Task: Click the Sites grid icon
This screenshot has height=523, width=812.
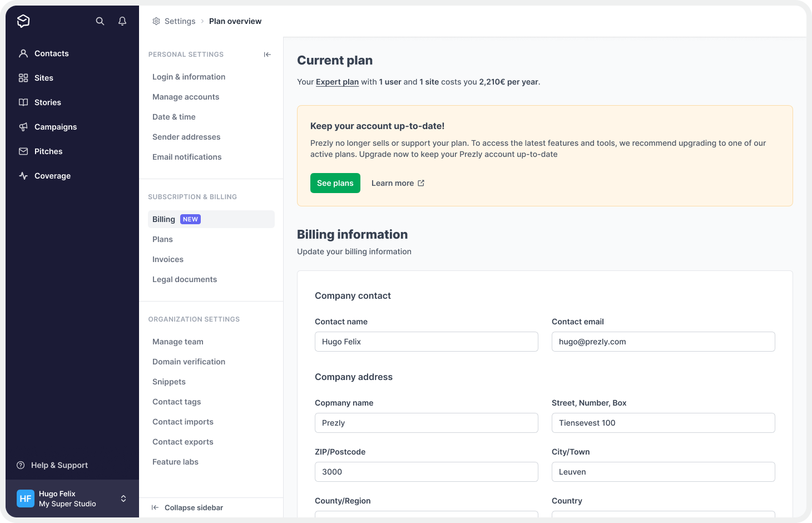Action: click(x=23, y=78)
